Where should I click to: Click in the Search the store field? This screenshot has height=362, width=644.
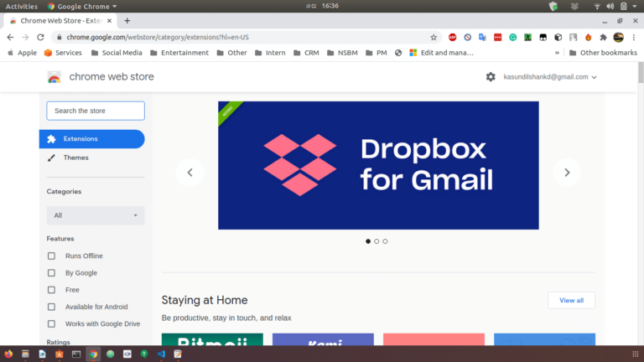click(96, 111)
